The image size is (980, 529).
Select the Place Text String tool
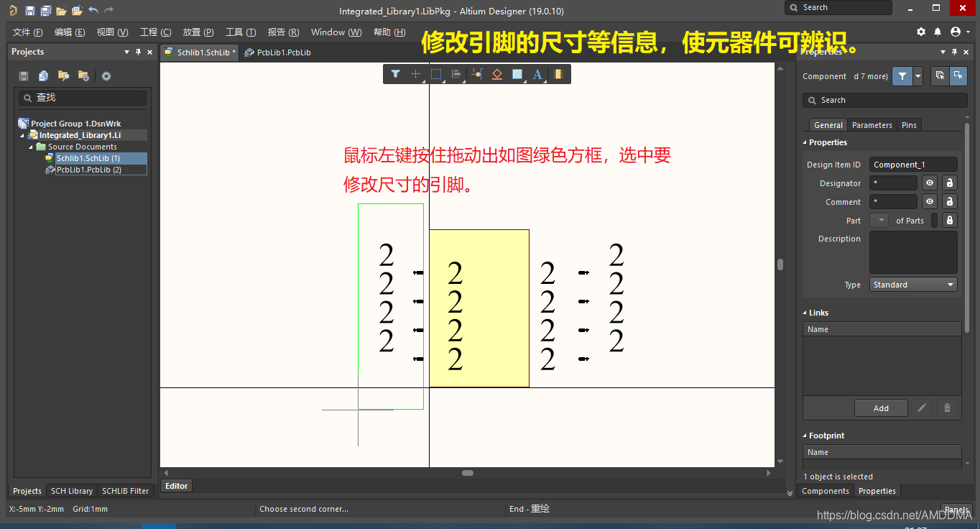537,74
